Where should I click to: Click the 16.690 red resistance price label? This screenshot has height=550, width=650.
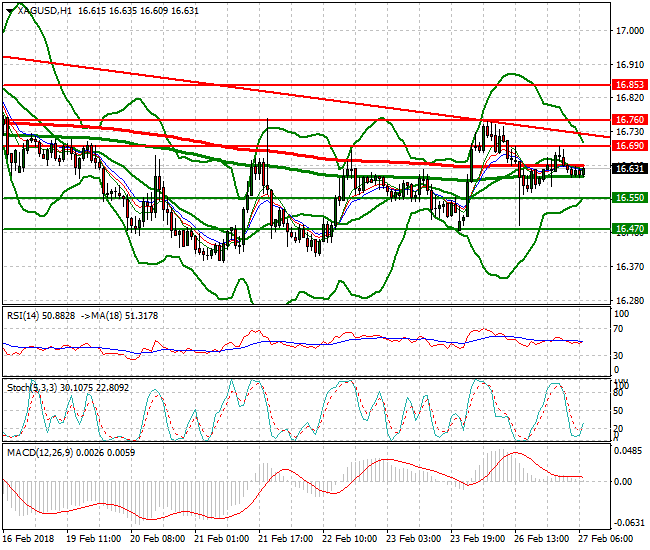(629, 146)
